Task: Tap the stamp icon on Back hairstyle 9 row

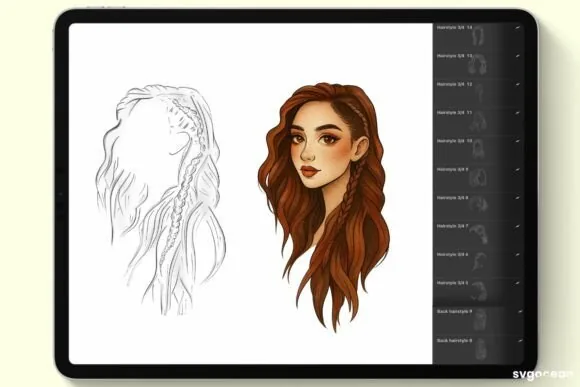Action: [x=520, y=312]
